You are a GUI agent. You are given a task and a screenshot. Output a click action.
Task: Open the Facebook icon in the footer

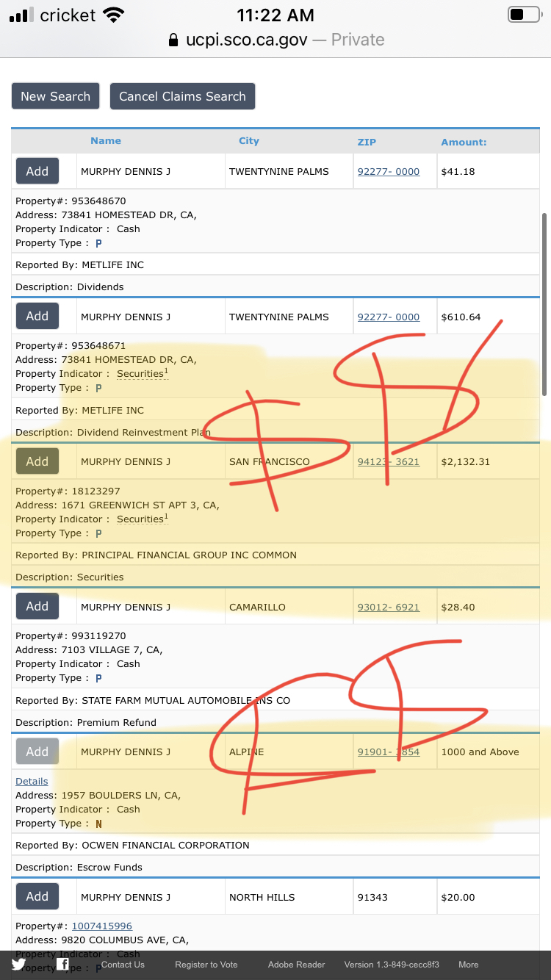pyautogui.click(x=63, y=965)
